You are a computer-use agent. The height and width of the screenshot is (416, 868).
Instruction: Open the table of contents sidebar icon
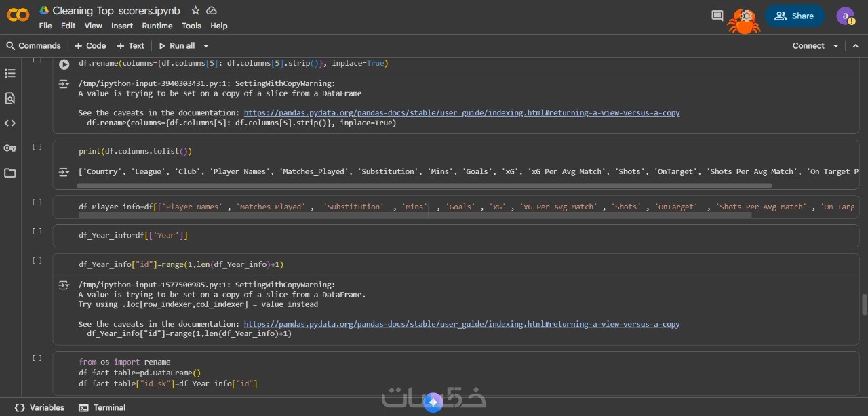point(9,73)
